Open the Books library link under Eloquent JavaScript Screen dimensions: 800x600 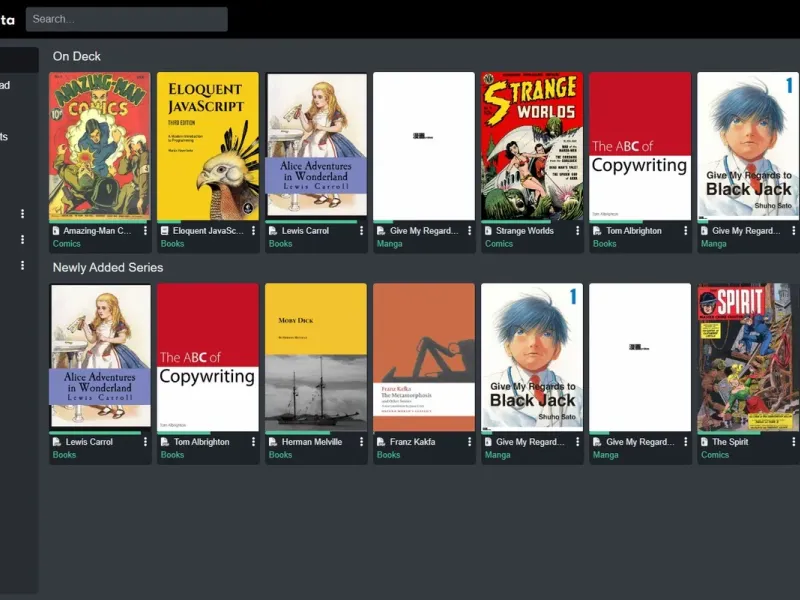pos(172,243)
